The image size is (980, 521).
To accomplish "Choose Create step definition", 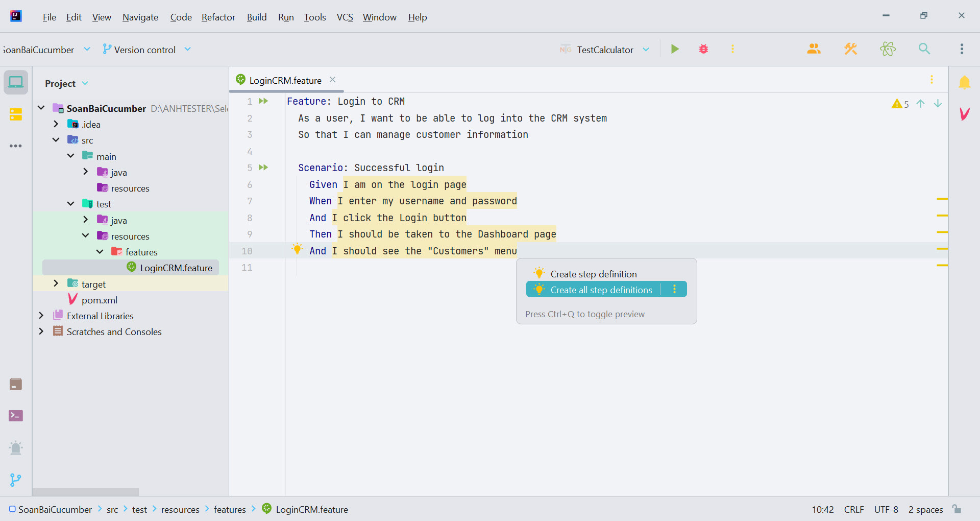I will coord(594,274).
